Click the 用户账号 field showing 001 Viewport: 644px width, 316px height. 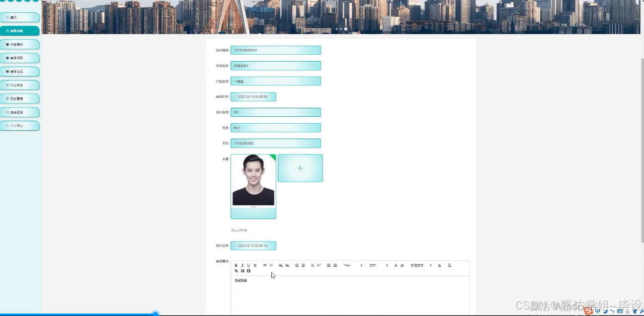[x=276, y=112]
